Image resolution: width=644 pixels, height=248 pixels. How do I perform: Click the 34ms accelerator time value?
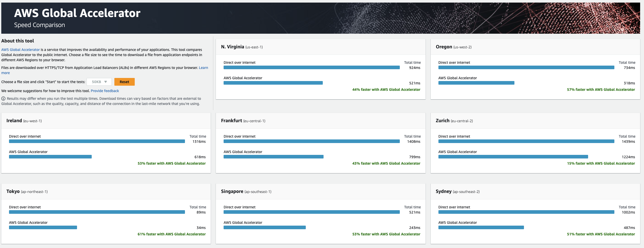[201, 228]
